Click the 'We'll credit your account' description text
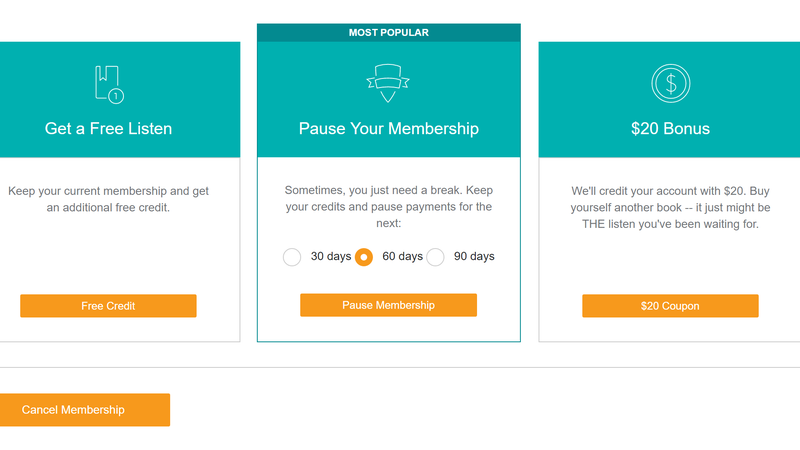800x450 pixels. click(x=670, y=207)
